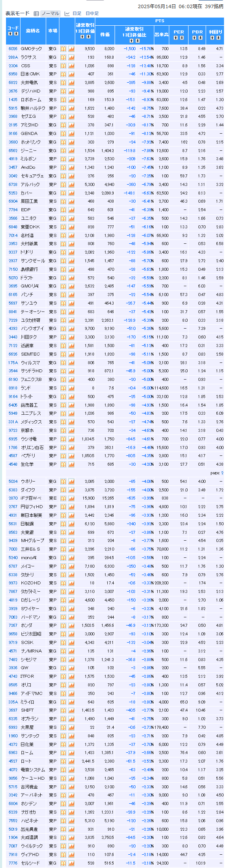Open the book icon for ウネリー
Image resolution: width=227 pixels, height=868 pixels.
tap(63, 481)
